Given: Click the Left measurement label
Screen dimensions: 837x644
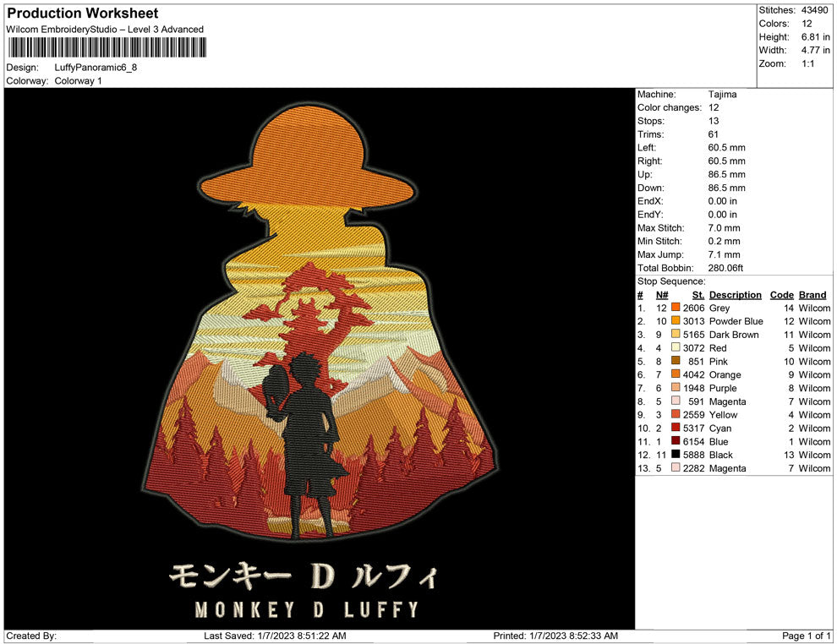Looking at the screenshot, I should click(647, 148).
